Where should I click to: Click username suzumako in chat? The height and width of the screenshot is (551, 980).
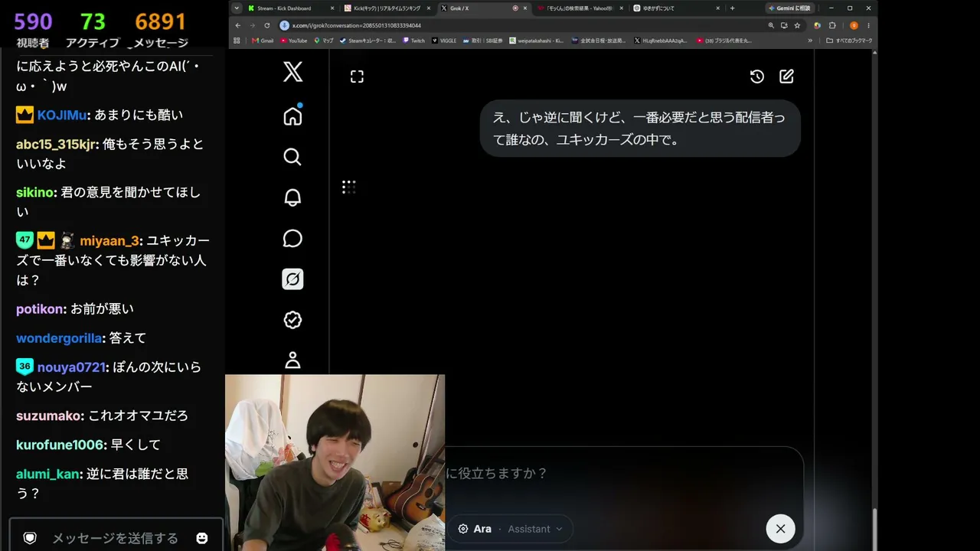pos(49,416)
